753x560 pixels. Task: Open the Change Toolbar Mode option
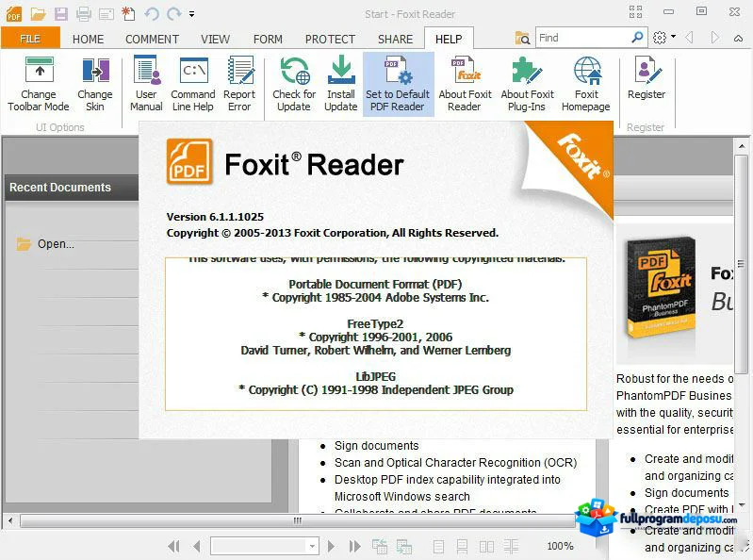point(39,85)
